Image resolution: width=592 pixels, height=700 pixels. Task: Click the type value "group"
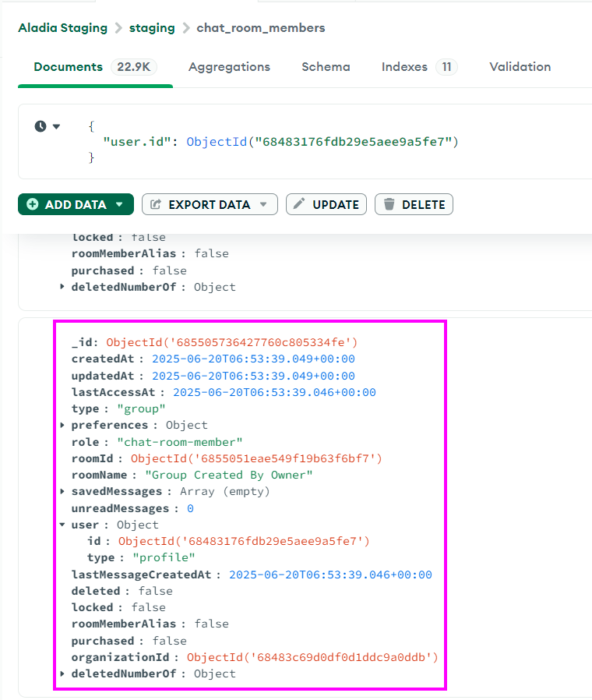(x=141, y=409)
